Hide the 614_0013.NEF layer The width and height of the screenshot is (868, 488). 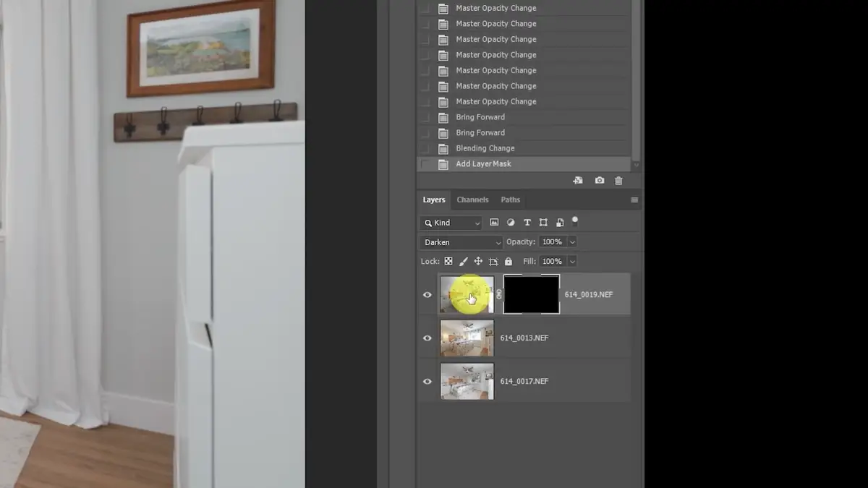tap(427, 338)
